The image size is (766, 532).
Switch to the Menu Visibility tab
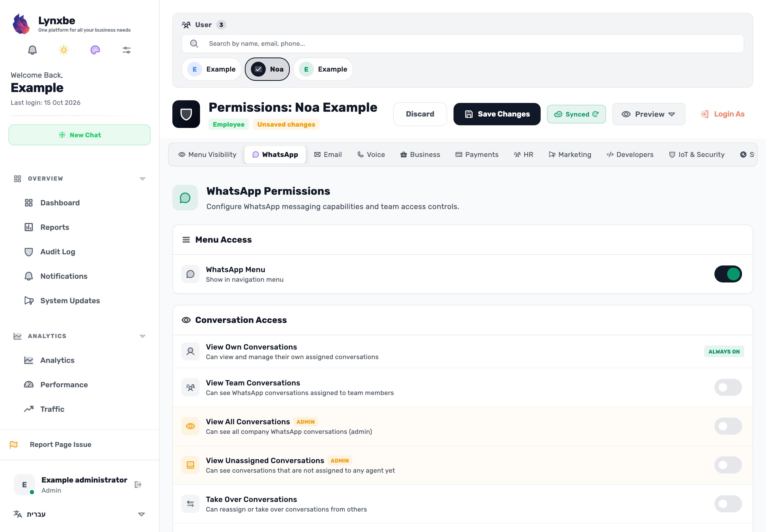pyautogui.click(x=207, y=155)
